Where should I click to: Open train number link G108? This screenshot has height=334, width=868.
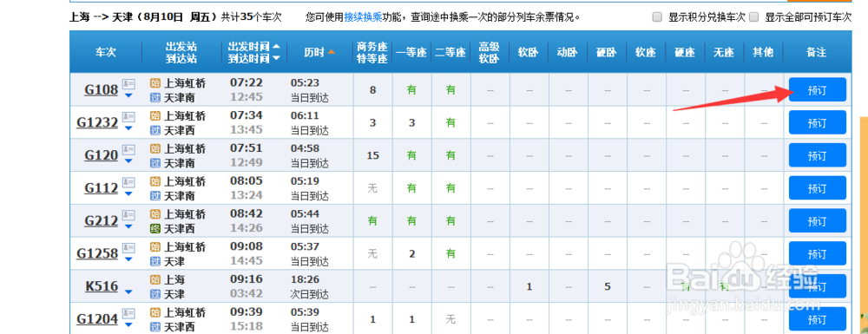coord(101,89)
